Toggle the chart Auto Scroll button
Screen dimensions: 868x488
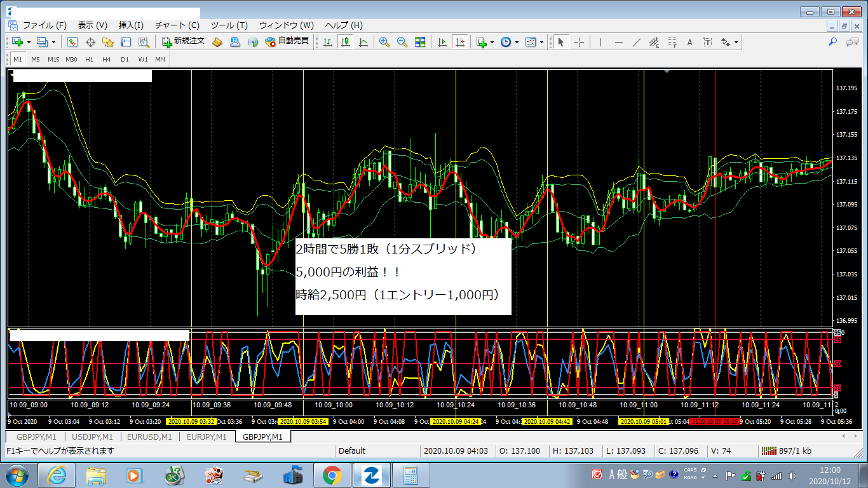[442, 42]
